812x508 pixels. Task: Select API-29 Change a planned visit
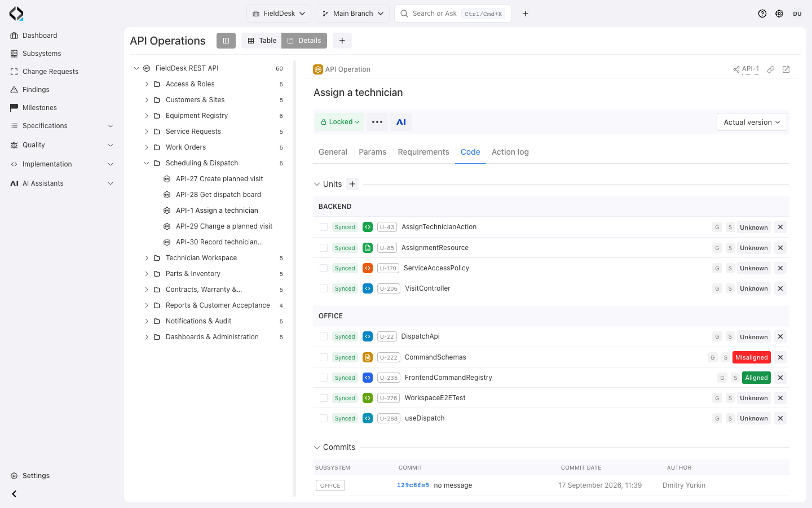point(224,226)
